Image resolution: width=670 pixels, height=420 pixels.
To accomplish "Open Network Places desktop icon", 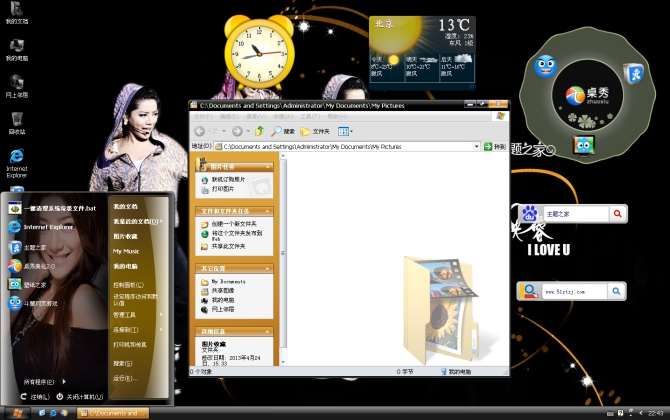I will (x=17, y=86).
